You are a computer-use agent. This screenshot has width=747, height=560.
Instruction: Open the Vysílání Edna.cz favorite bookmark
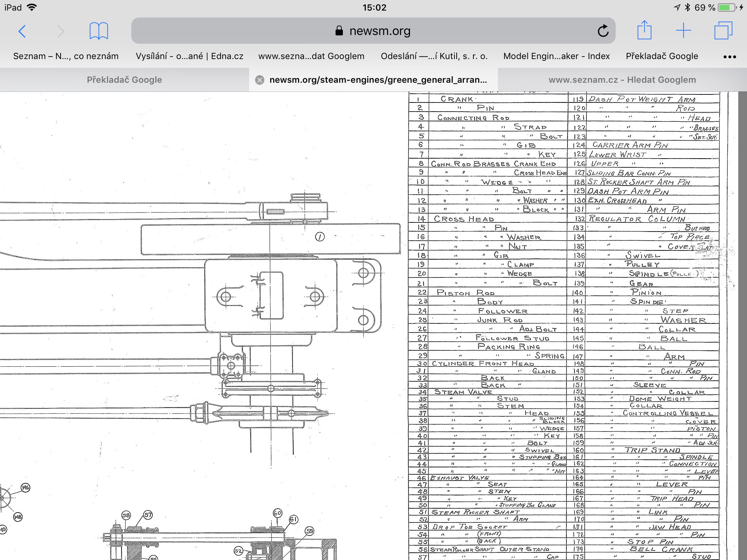189,56
